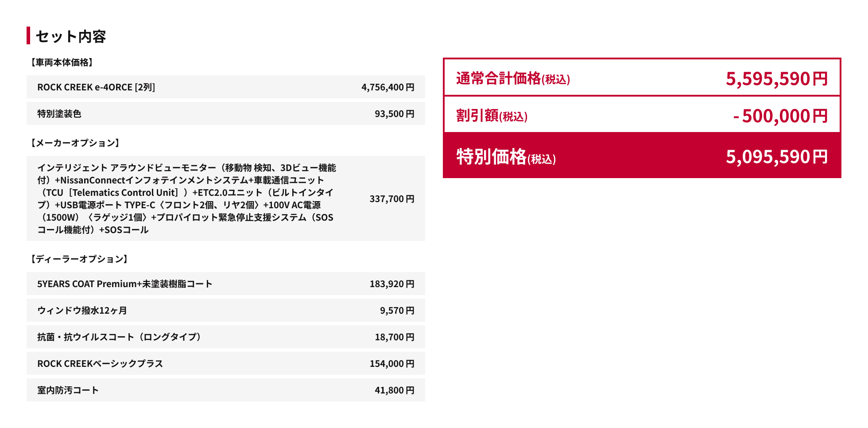Click the red 特別価格 5,095,590円 banner
Viewport: 868px width, 428px height.
[642, 156]
